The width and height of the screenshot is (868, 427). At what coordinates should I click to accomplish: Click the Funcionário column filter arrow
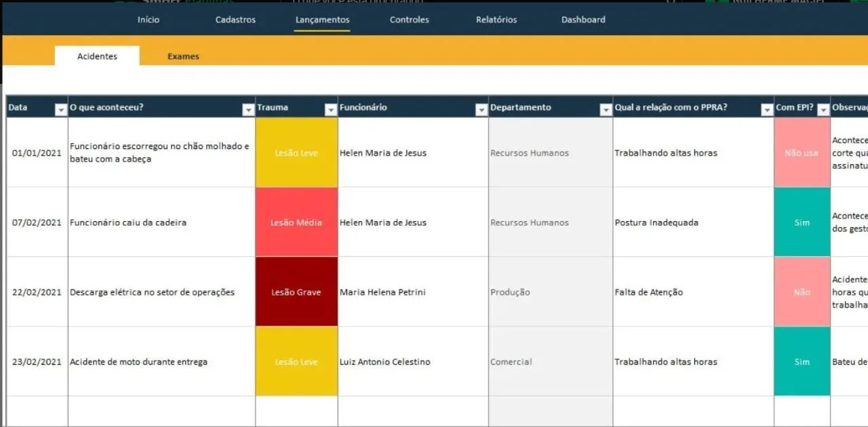(481, 110)
